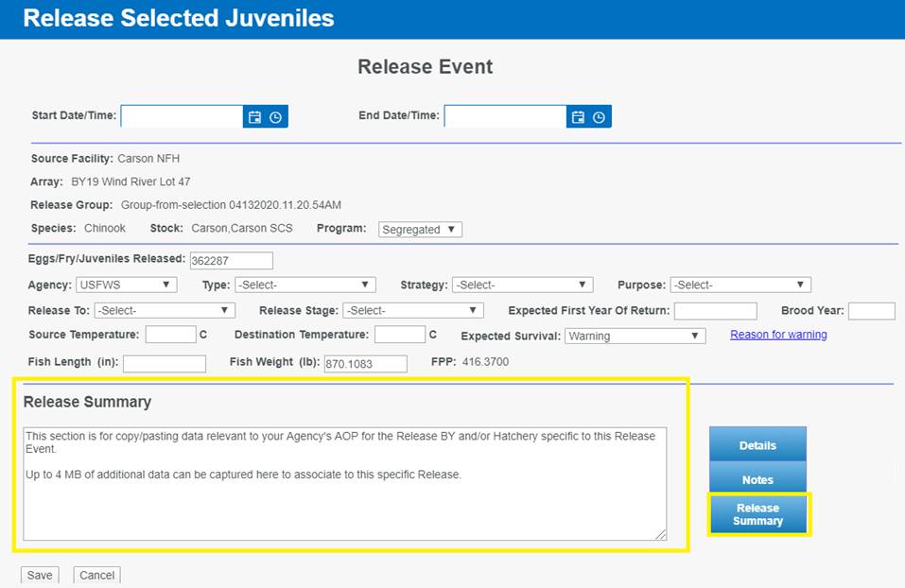The width and height of the screenshot is (905, 588).
Task: Switch to the Notes tab
Action: click(757, 480)
